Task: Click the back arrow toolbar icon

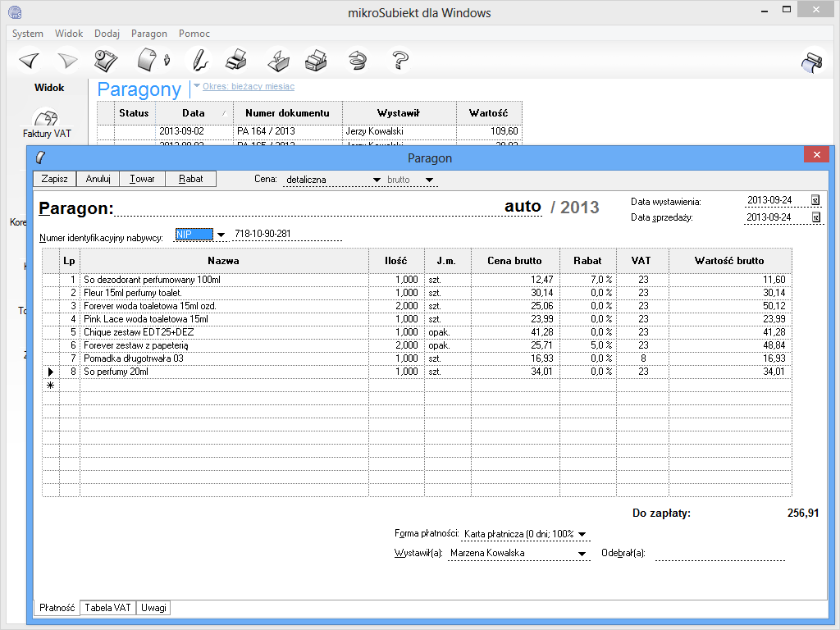Action: pyautogui.click(x=30, y=61)
